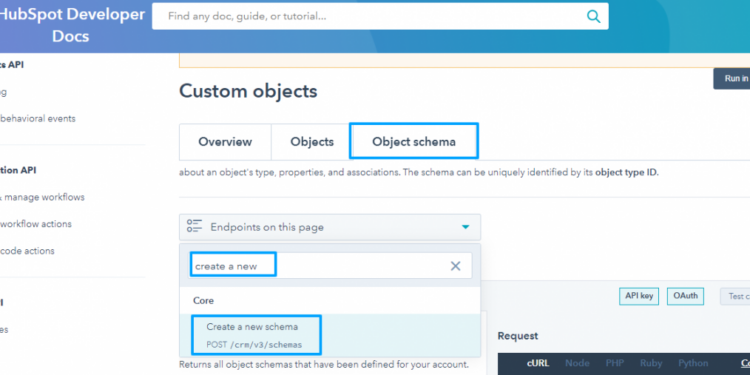750x375 pixels.
Task: Click the OAuth badge
Action: click(x=685, y=296)
